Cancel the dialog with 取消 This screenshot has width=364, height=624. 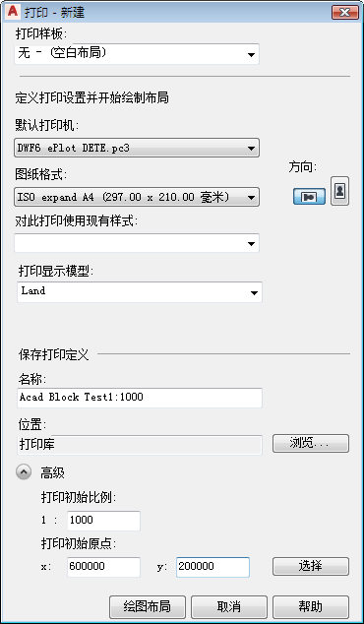click(229, 607)
